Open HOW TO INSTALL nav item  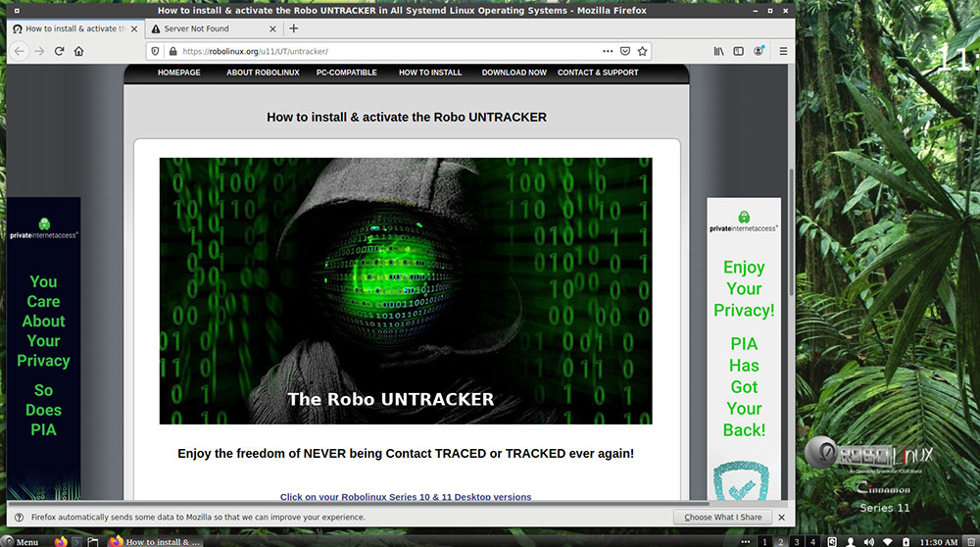[430, 73]
